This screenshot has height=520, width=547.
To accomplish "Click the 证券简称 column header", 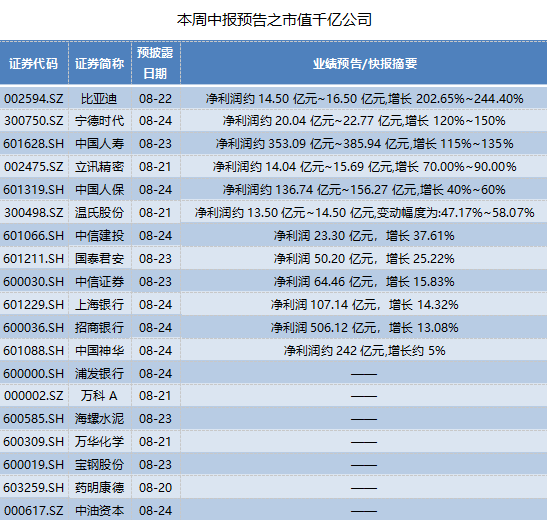I will [x=100, y=63].
